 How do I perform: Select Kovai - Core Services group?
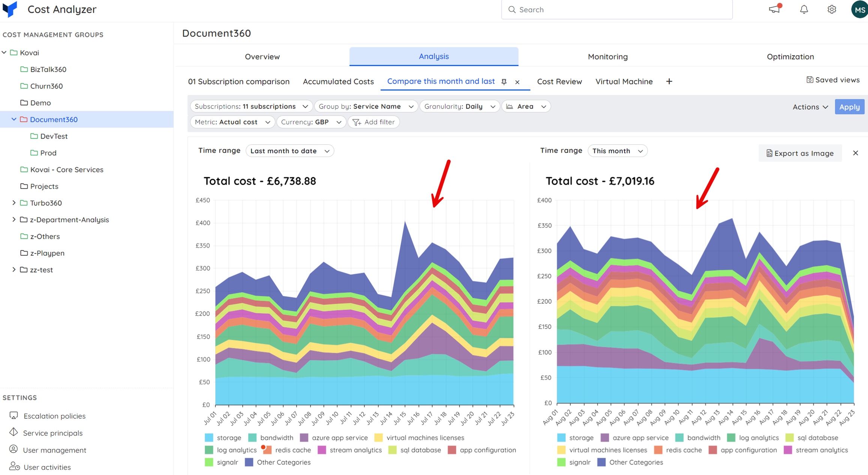pyautogui.click(x=67, y=169)
